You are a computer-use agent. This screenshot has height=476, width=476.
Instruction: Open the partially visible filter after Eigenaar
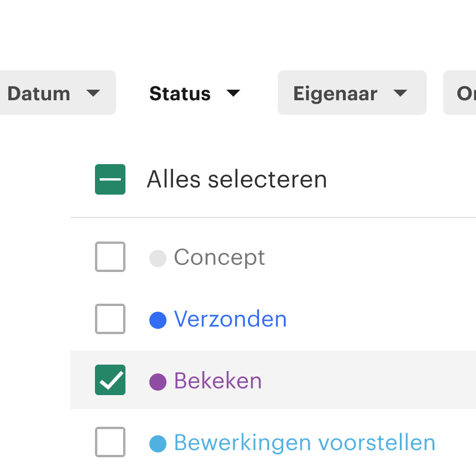460,93
